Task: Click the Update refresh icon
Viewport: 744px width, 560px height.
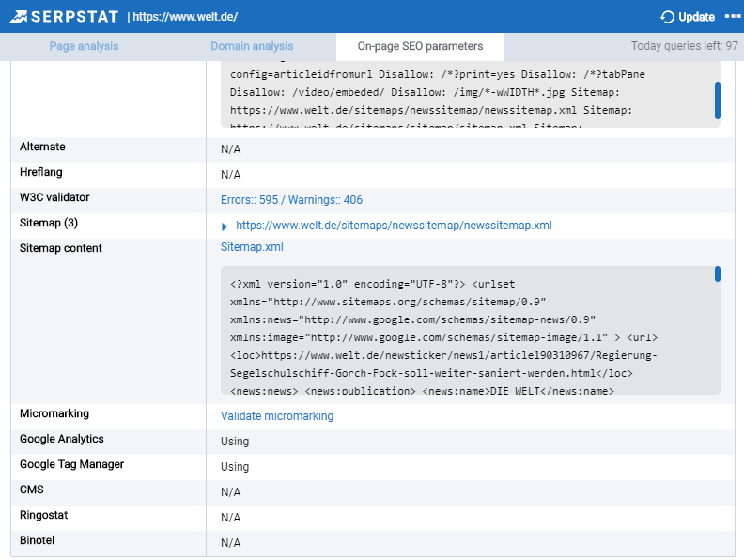Action: point(667,17)
